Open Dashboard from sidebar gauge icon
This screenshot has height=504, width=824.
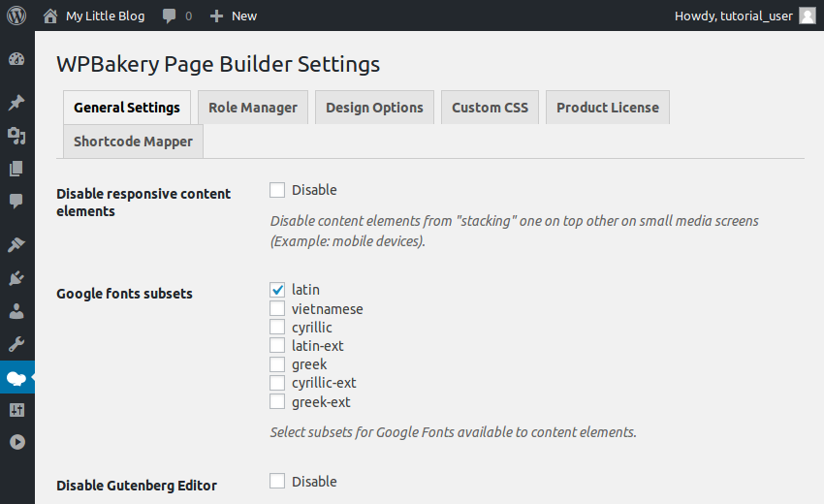click(16, 59)
